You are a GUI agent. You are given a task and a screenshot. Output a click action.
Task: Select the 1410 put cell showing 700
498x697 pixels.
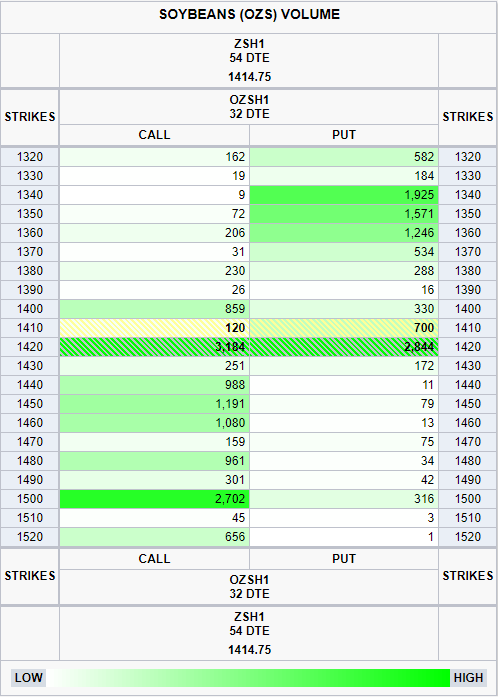[344, 328]
